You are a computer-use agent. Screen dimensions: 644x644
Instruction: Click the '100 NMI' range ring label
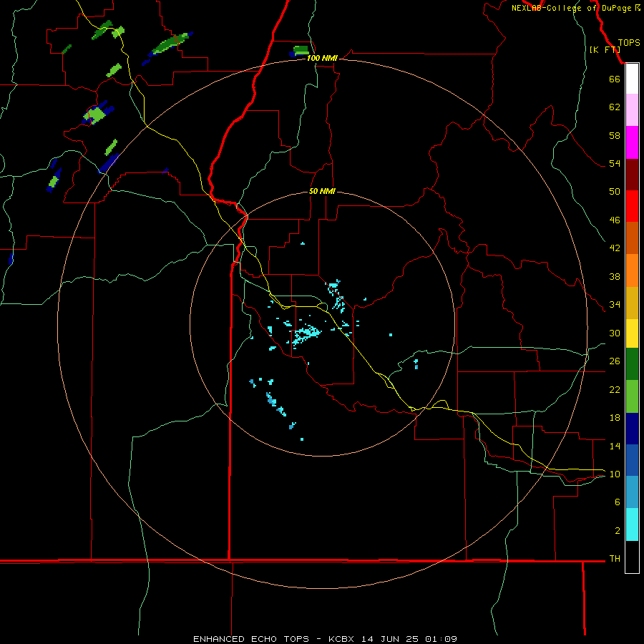coord(322,58)
